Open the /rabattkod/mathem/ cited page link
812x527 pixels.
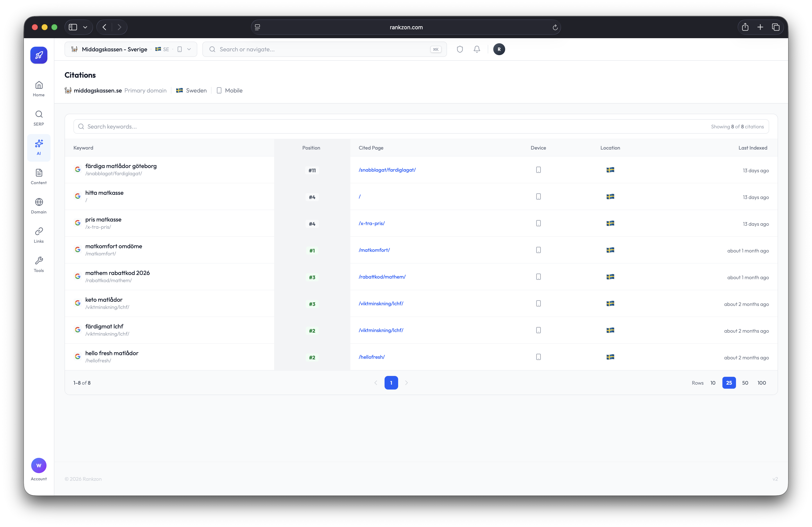coord(382,277)
